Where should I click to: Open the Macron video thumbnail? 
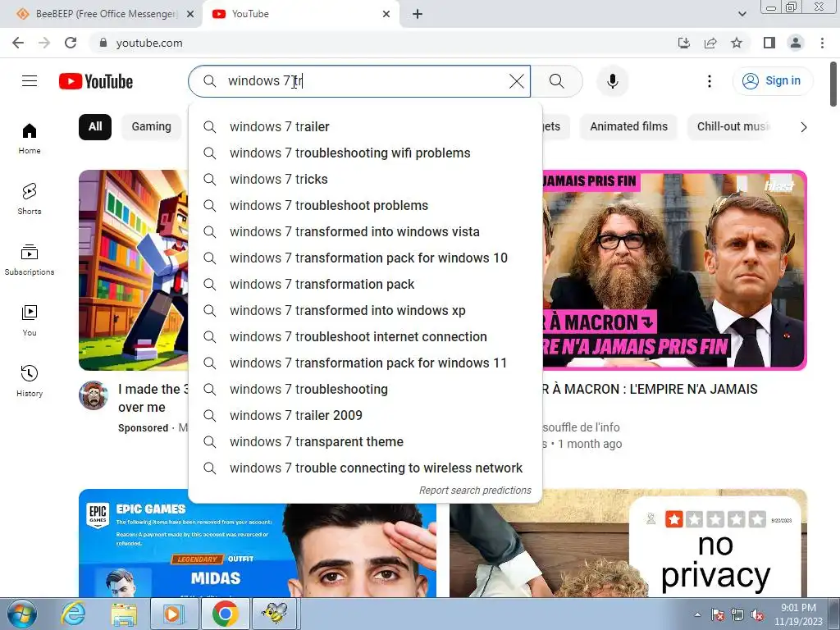coord(674,270)
